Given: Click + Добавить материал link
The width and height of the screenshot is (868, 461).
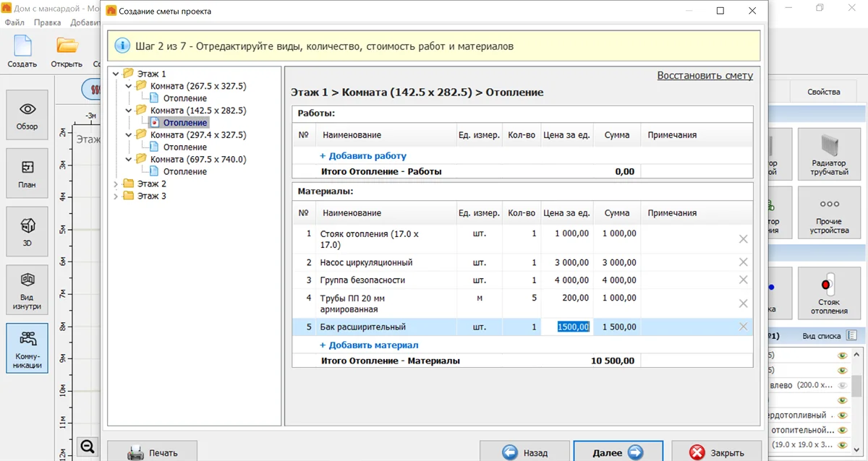Looking at the screenshot, I should (x=369, y=345).
